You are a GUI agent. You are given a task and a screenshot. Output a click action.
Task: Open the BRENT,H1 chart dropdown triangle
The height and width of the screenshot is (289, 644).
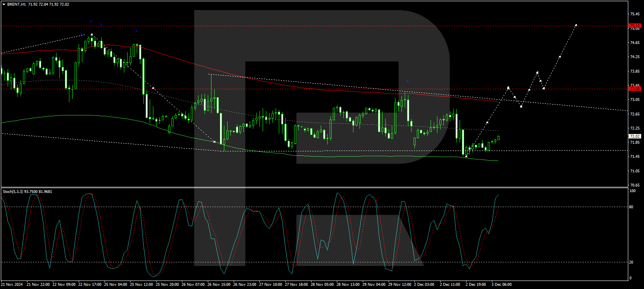pyautogui.click(x=4, y=4)
